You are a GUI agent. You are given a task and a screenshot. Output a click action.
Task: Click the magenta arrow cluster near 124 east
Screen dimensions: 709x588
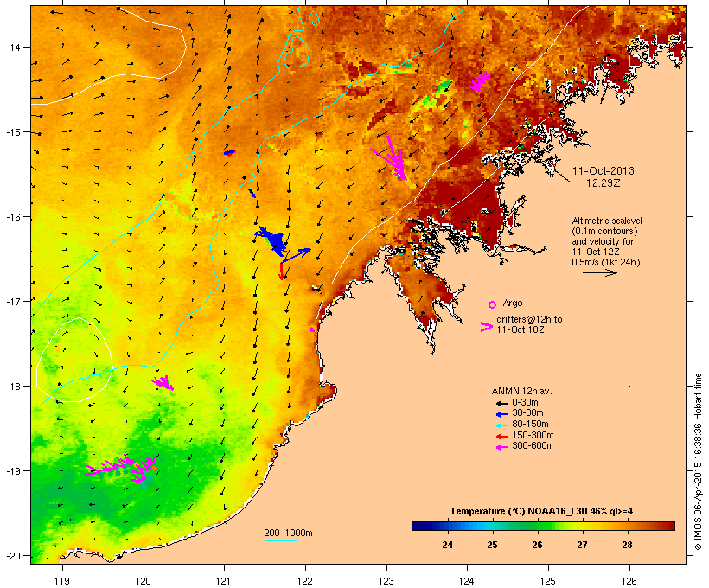tap(479, 81)
